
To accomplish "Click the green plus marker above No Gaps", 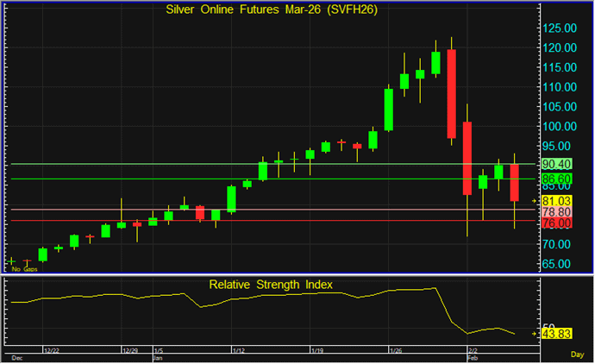I will coord(12,260).
